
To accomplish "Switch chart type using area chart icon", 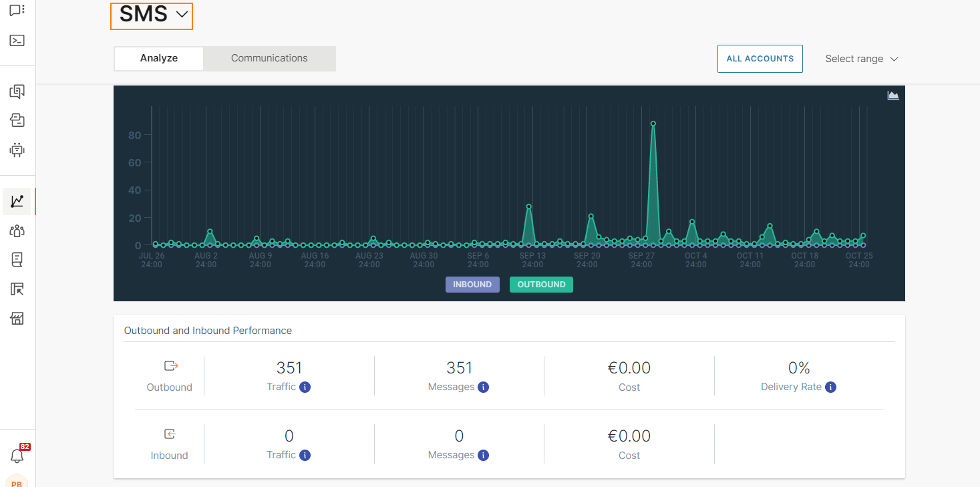I will coord(893,96).
